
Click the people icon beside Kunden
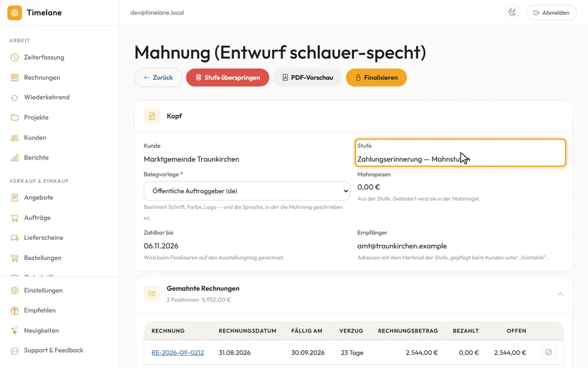15,138
